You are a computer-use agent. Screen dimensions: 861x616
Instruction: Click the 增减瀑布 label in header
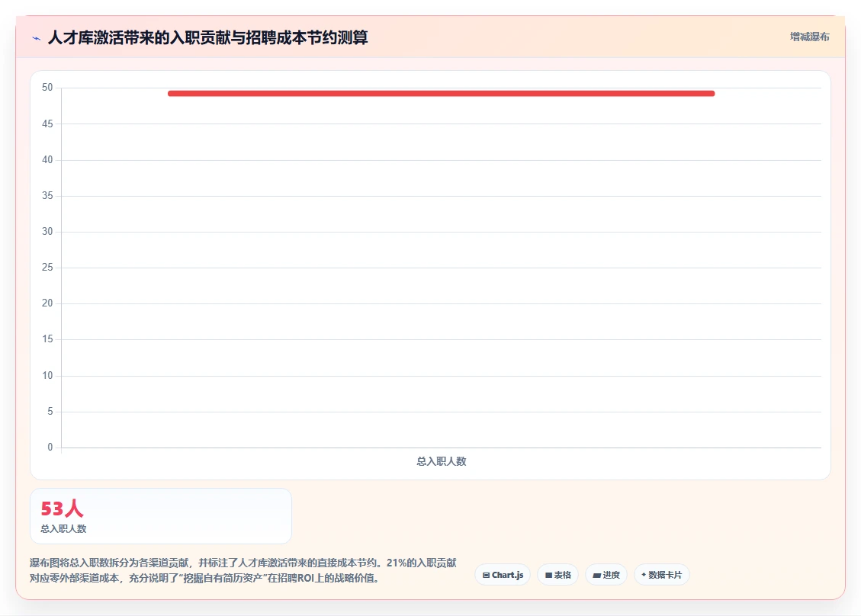809,37
